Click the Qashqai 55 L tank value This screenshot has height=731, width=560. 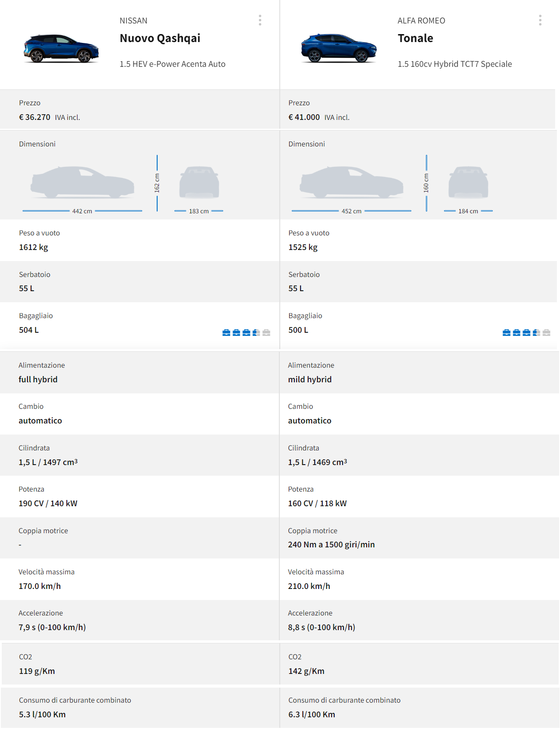[27, 289]
